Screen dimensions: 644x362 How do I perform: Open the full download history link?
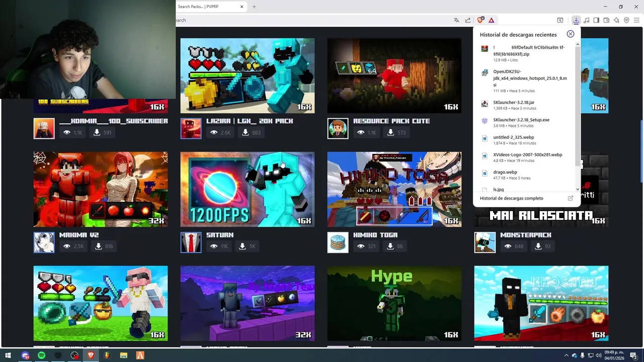click(x=511, y=198)
